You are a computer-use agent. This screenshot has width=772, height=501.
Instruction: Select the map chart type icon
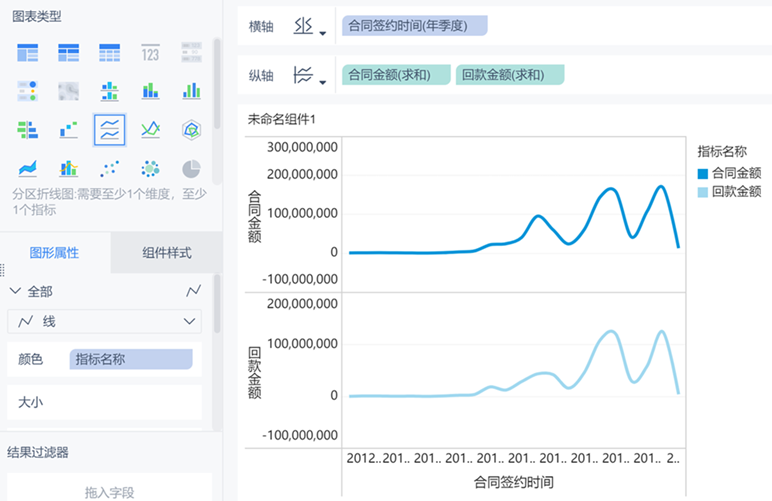click(68, 91)
